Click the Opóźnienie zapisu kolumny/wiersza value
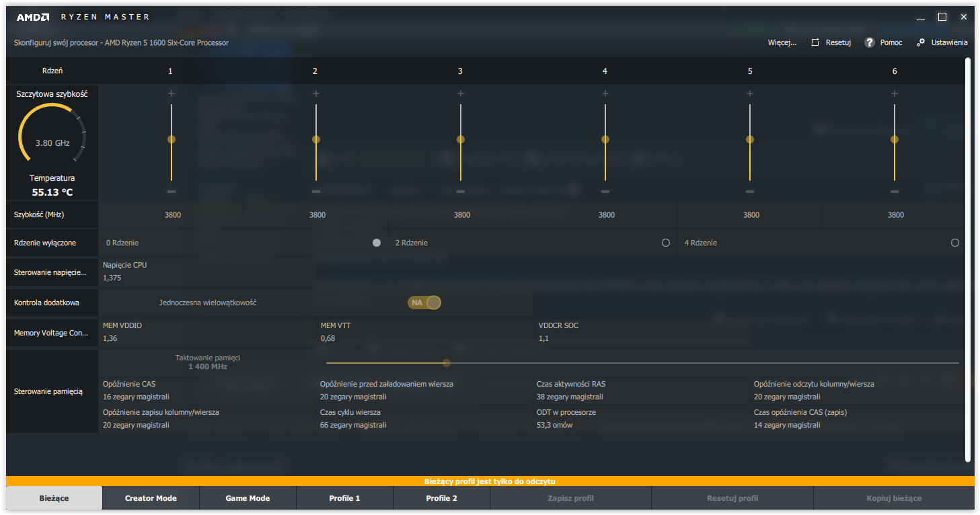Image resolution: width=980 pixels, height=515 pixels. tap(136, 425)
